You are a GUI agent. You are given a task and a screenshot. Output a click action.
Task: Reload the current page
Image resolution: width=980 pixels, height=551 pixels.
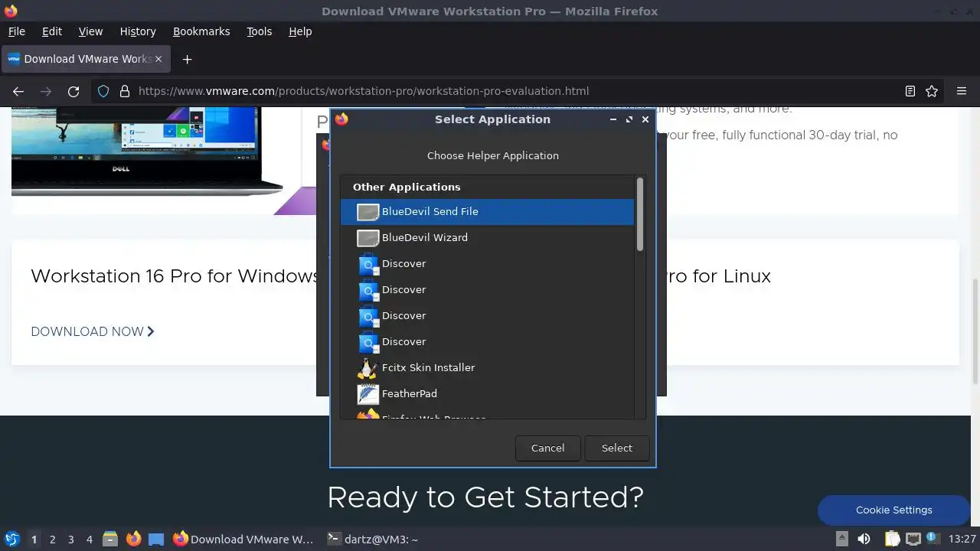tap(73, 91)
